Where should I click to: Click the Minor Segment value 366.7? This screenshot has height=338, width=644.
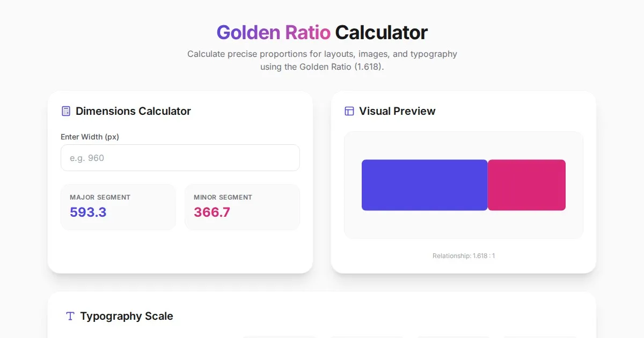click(212, 212)
